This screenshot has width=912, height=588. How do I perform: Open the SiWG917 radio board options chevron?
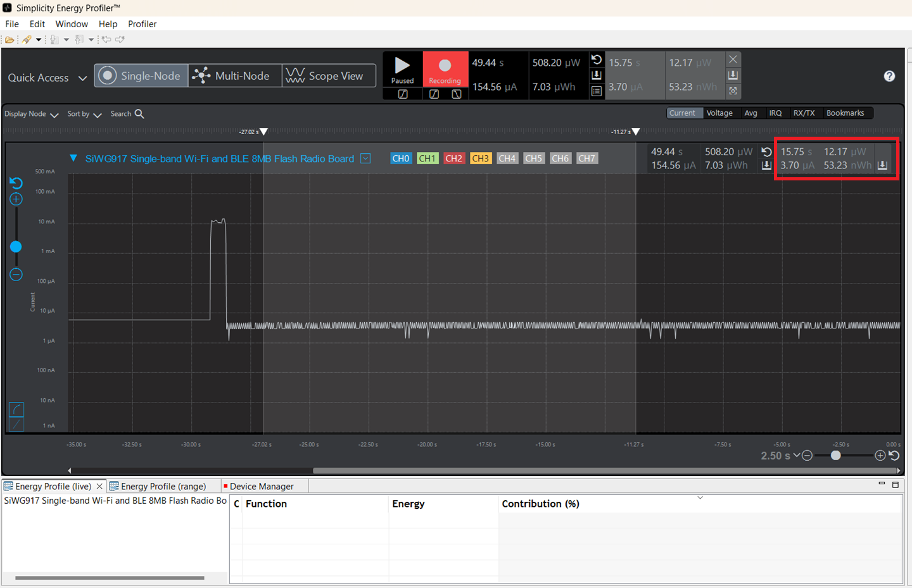click(x=365, y=158)
